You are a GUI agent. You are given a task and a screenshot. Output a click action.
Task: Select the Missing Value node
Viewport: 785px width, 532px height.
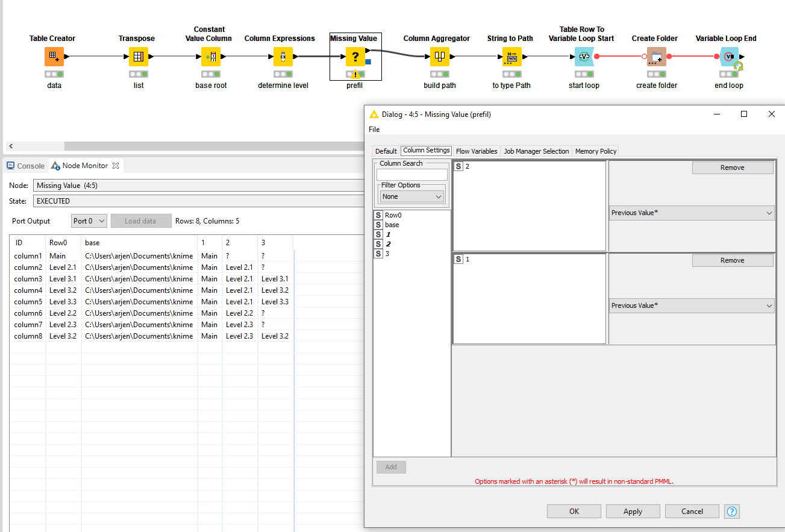click(355, 57)
